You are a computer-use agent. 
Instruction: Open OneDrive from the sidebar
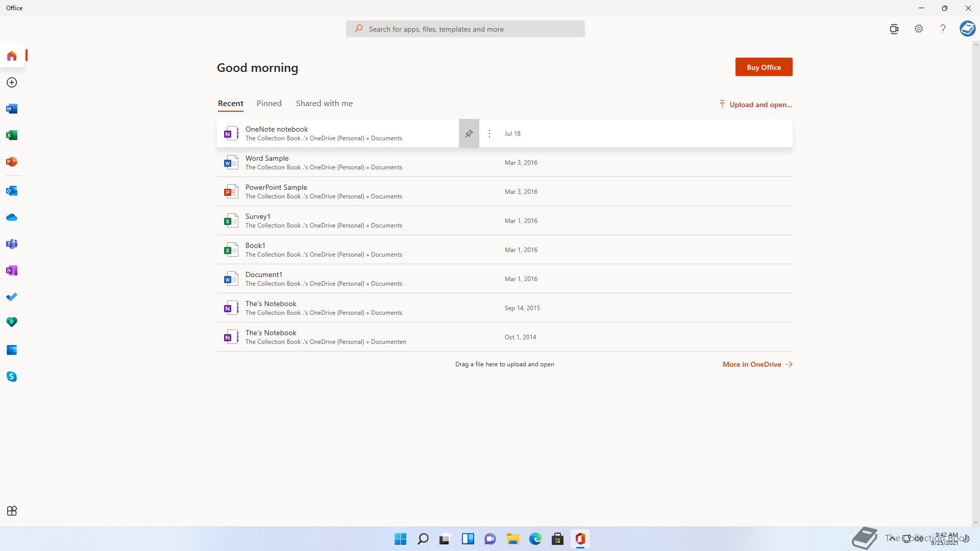click(12, 217)
